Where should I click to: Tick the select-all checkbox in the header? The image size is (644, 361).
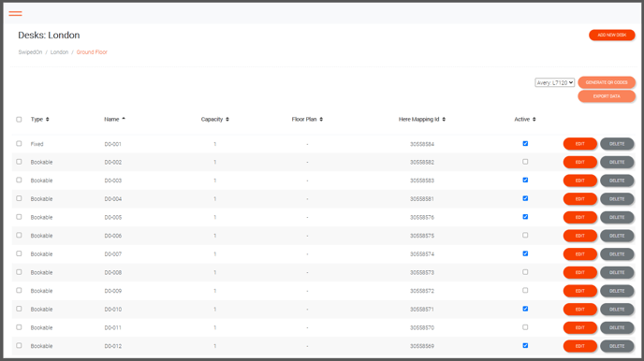19,120
